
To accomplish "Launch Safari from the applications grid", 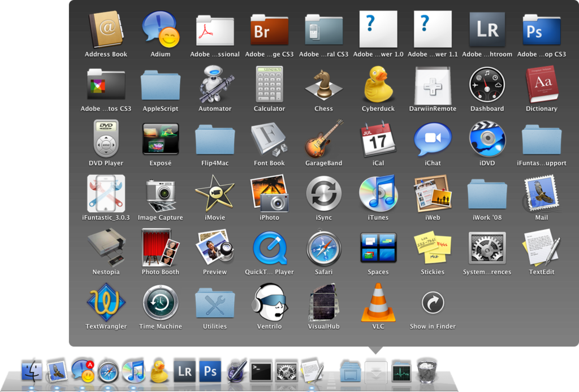I will 324,248.
